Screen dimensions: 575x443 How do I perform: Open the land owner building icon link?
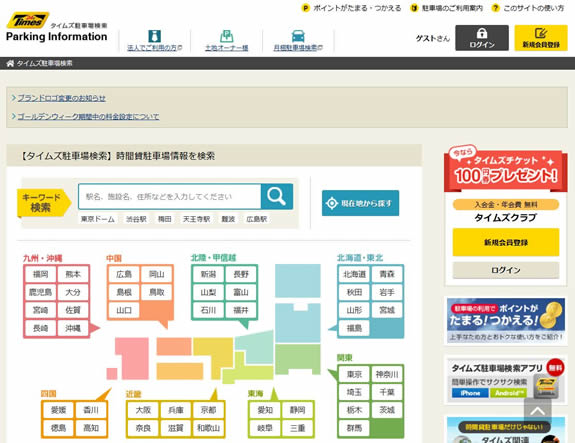pyautogui.click(x=227, y=40)
